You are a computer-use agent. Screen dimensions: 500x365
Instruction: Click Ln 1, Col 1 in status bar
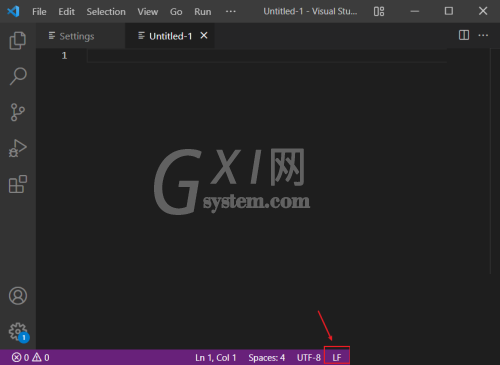pos(216,358)
